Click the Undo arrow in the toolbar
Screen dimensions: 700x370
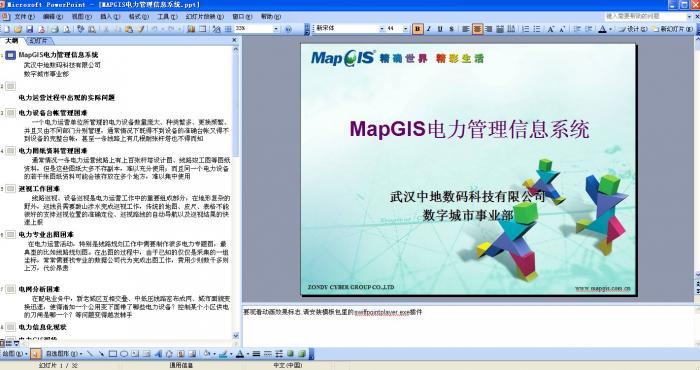pos(154,29)
